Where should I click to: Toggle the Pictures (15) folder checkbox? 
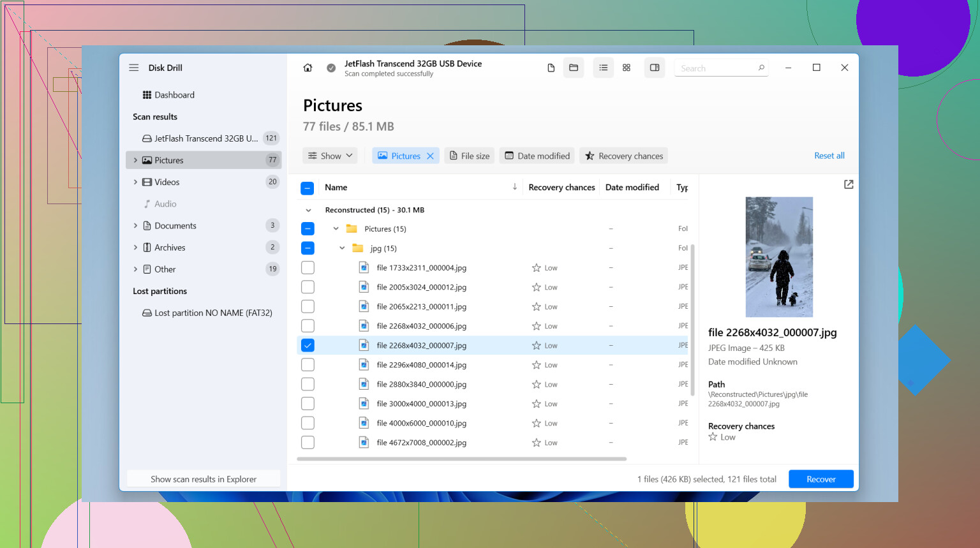308,228
